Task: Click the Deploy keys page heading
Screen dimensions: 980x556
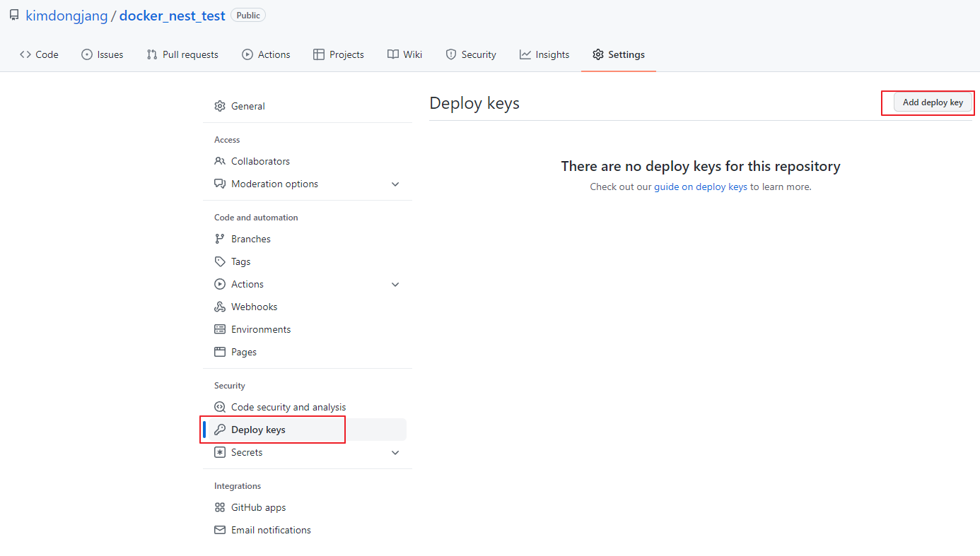Action: [x=474, y=103]
